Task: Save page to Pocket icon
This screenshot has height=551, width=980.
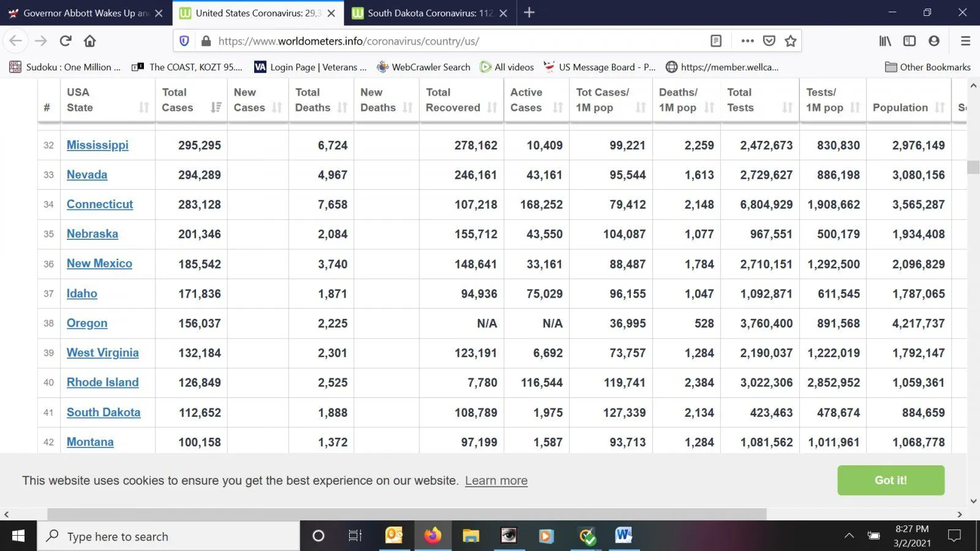Action: 769,41
